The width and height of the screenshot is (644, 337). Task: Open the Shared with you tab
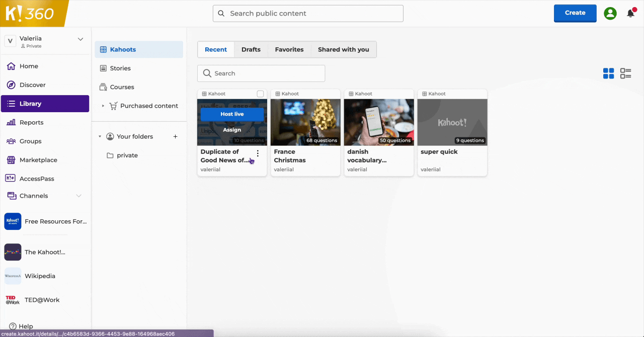343,49
